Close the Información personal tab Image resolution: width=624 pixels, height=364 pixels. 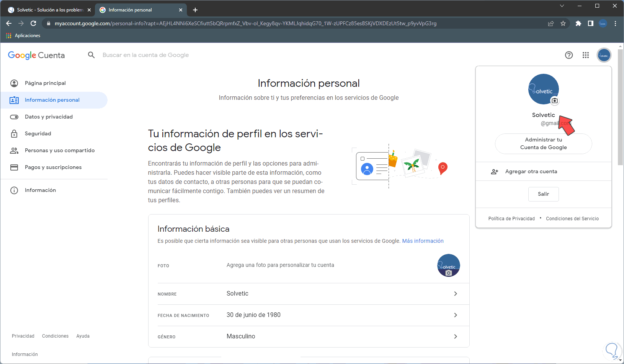pyautogui.click(x=181, y=10)
